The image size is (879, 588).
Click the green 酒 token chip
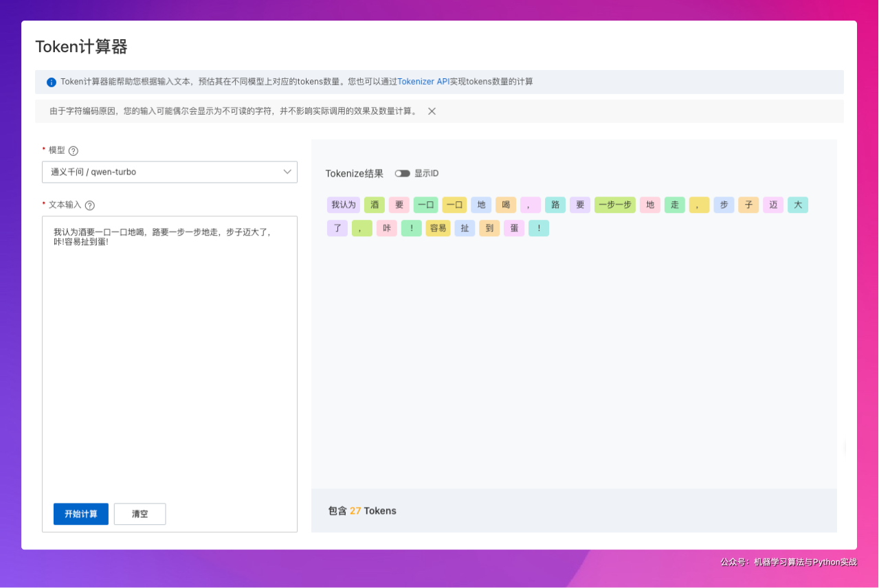pyautogui.click(x=374, y=205)
